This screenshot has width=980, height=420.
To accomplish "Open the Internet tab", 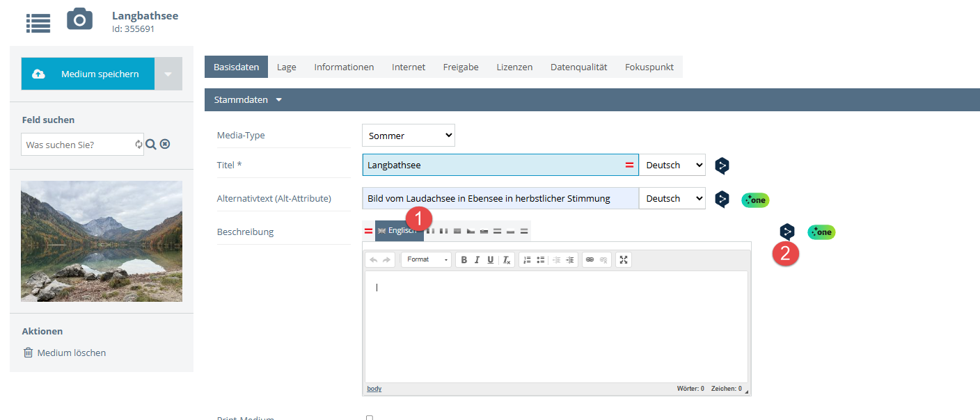I will point(409,67).
